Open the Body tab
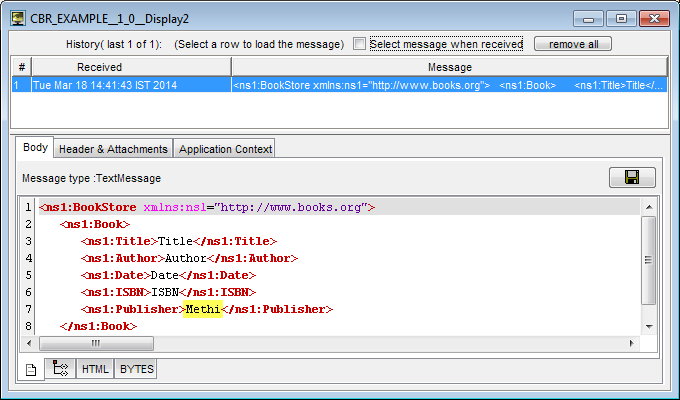Screen dimensions: 680x400 35,148
